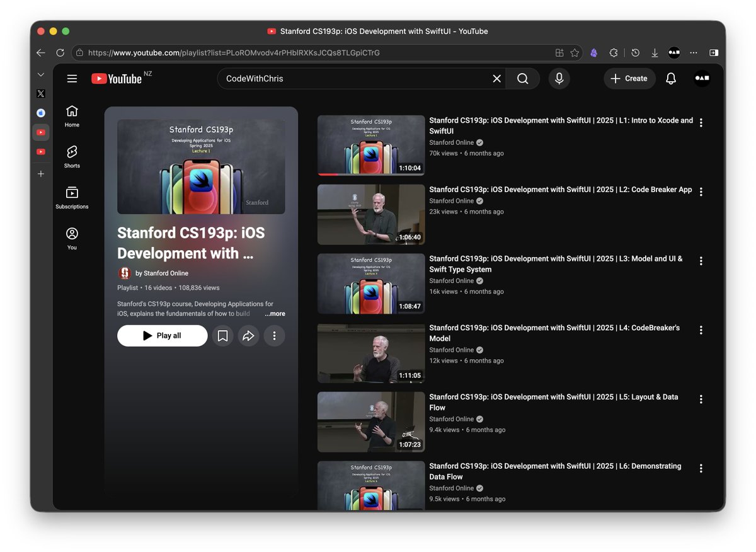Image resolution: width=756 pixels, height=552 pixels.
Task: Click the Create button
Action: [x=629, y=79]
